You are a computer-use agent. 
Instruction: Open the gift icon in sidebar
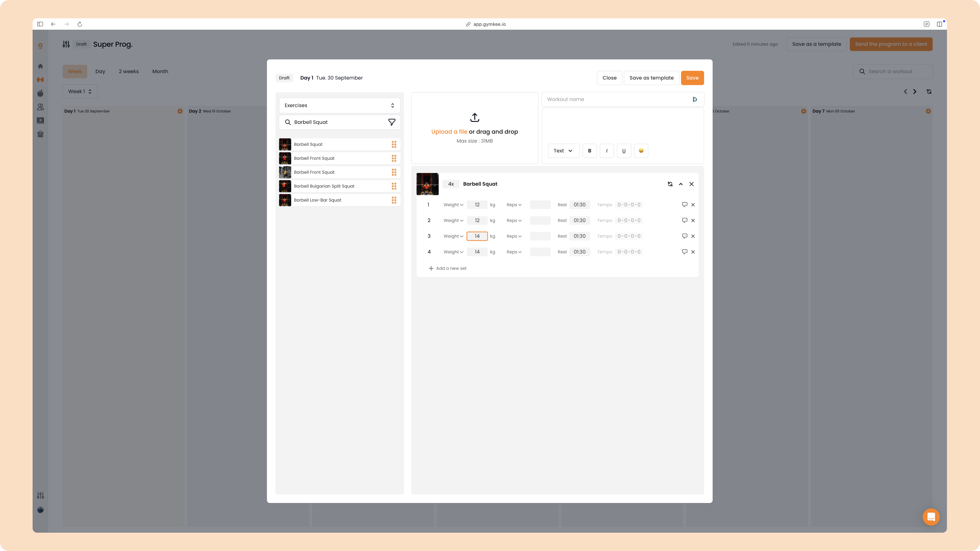coord(40,134)
